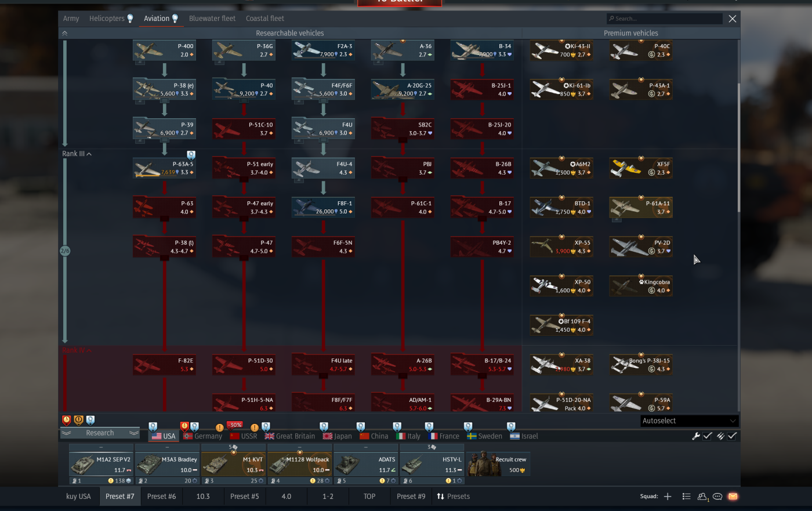Click the research tree vertical scrollbar
The width and height of the screenshot is (812, 511).
coord(738,148)
